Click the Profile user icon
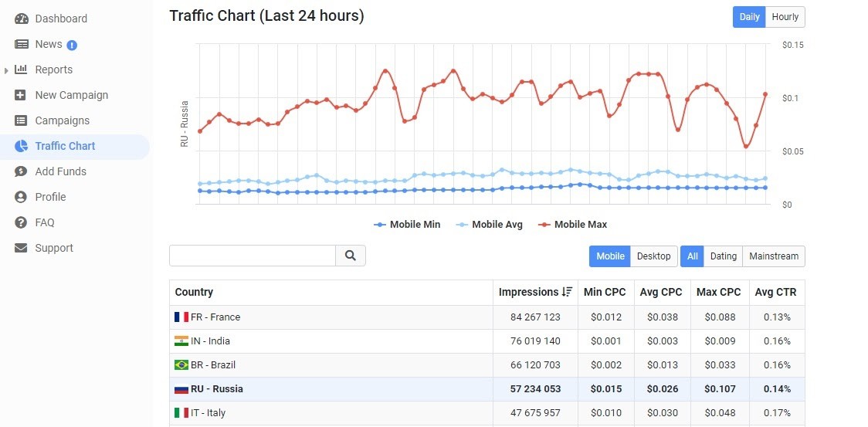This screenshot has width=868, height=427. click(x=21, y=197)
